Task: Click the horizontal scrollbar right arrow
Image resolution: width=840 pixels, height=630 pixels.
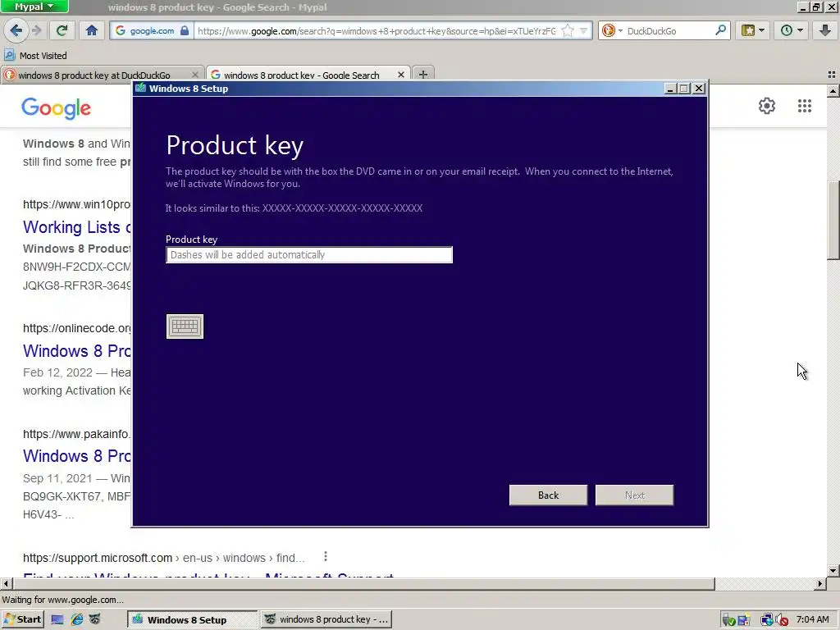Action: (819, 583)
